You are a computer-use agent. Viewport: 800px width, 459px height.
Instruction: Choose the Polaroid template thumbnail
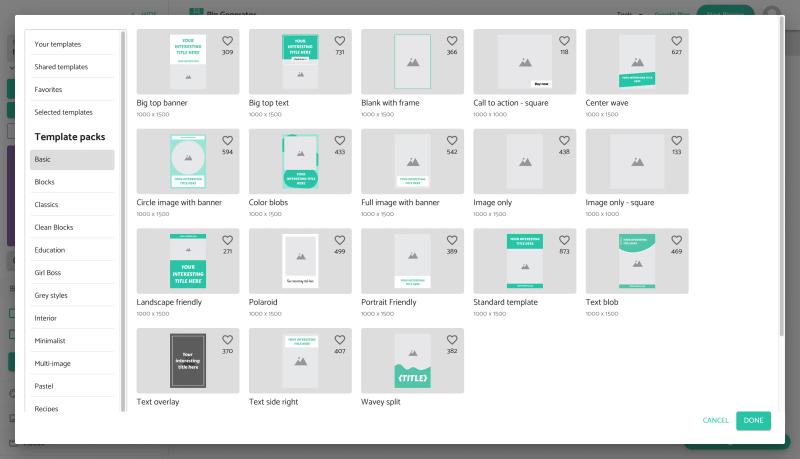coord(300,261)
